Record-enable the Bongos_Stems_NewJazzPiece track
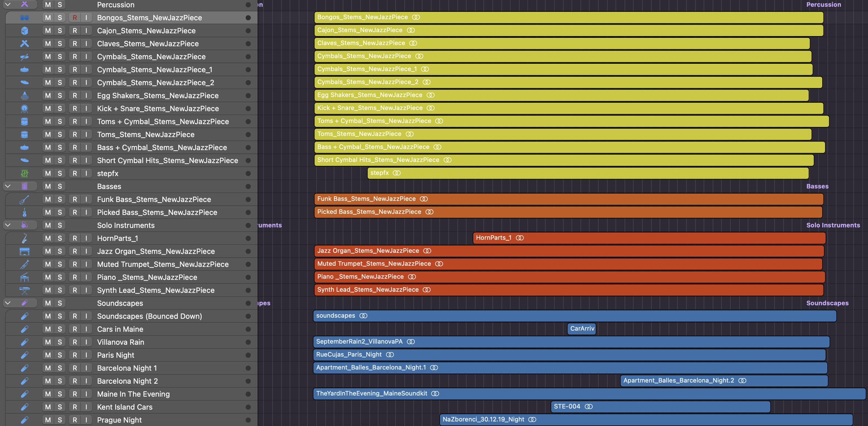The width and height of the screenshot is (868, 426). click(75, 18)
